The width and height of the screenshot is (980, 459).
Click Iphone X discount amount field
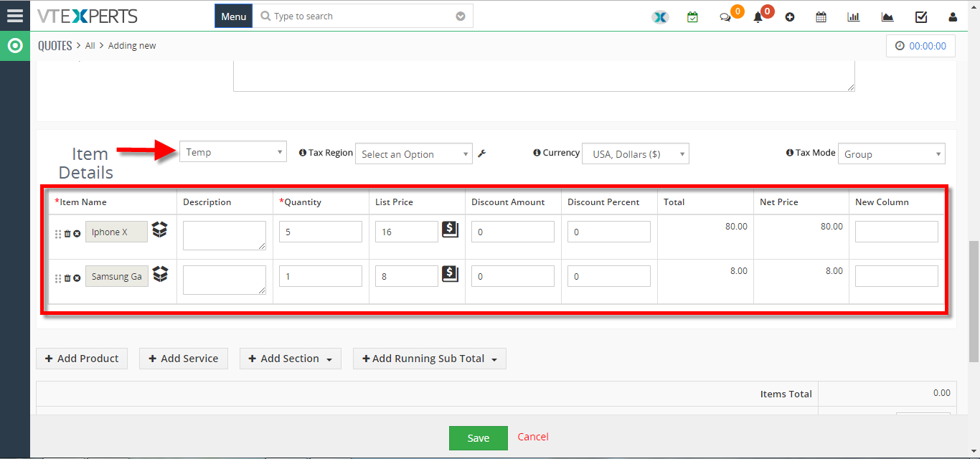pos(513,232)
